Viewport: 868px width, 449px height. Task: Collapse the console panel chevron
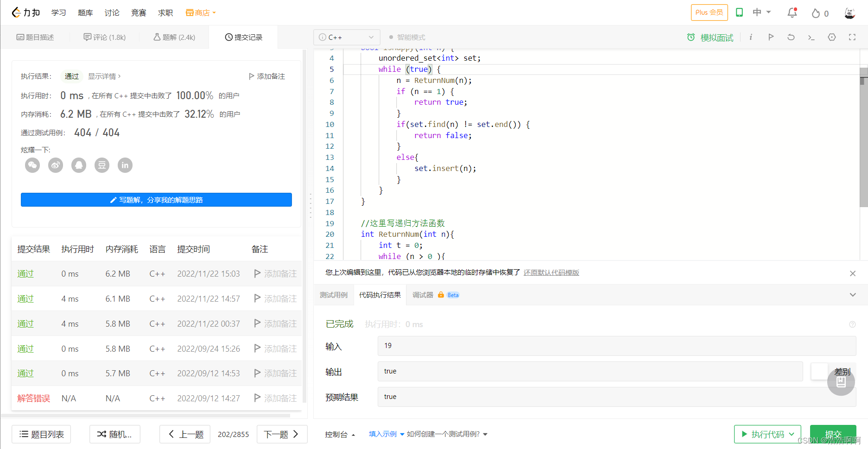click(x=853, y=295)
